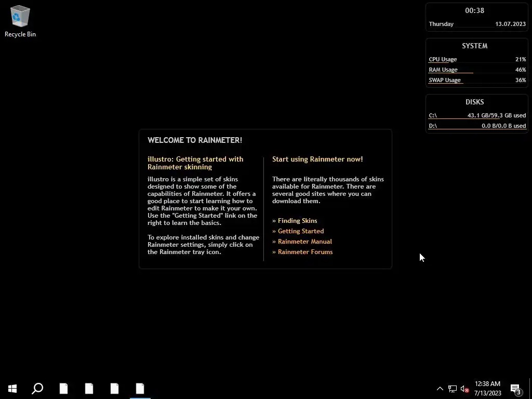Click the 'Start using Rainmeter now!' heading
Screen dimensions: 532x399
coord(317,159)
